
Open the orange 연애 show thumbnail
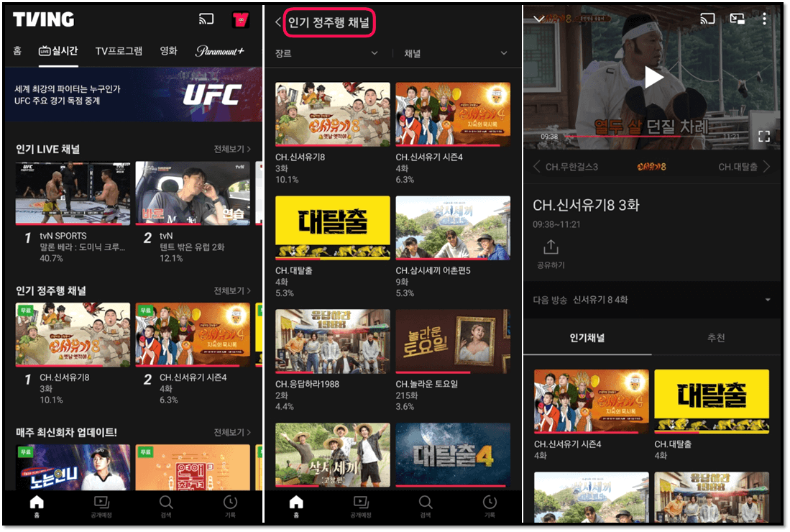coord(193,467)
